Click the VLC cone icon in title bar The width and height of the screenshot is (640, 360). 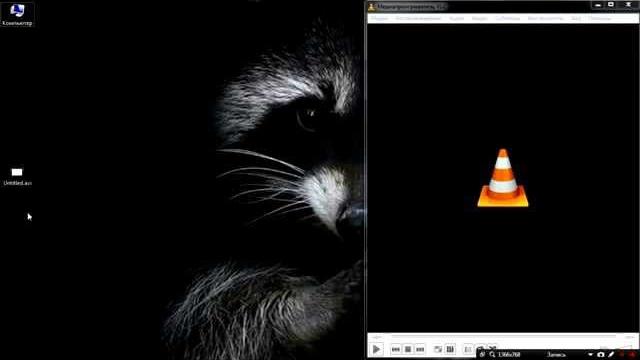(x=371, y=7)
